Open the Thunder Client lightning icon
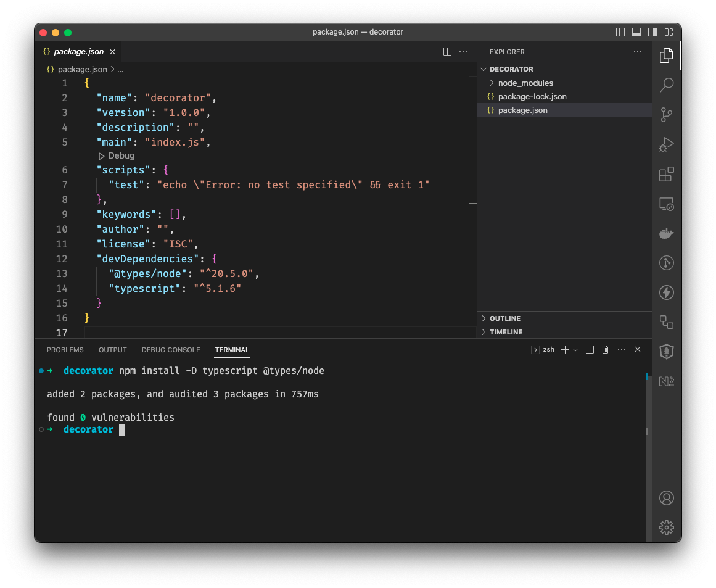Screen dimensions: 716x588 pyautogui.click(x=666, y=292)
